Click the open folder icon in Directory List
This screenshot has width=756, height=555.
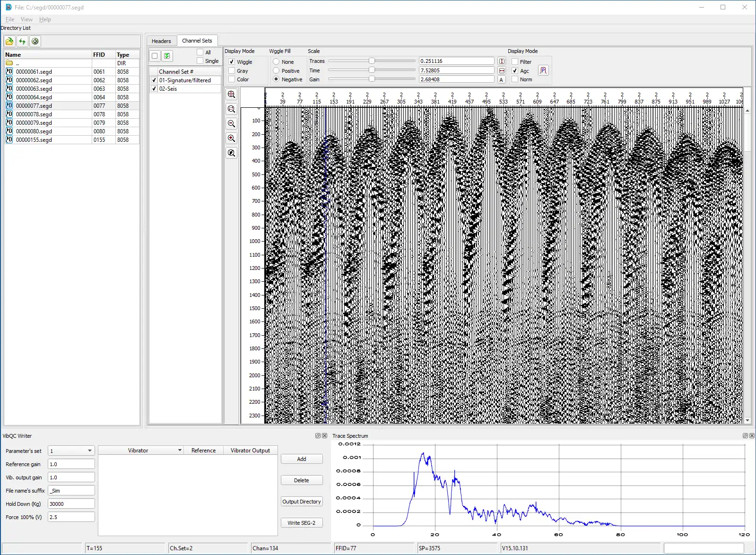pos(9,41)
